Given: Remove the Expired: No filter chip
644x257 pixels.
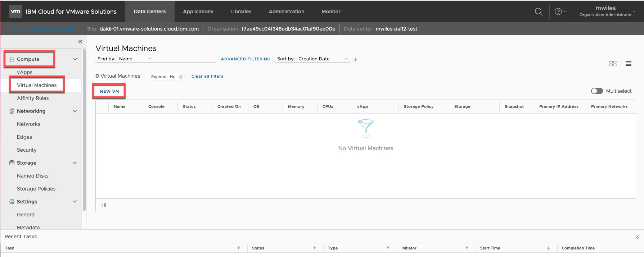Looking at the screenshot, I should coord(181,77).
